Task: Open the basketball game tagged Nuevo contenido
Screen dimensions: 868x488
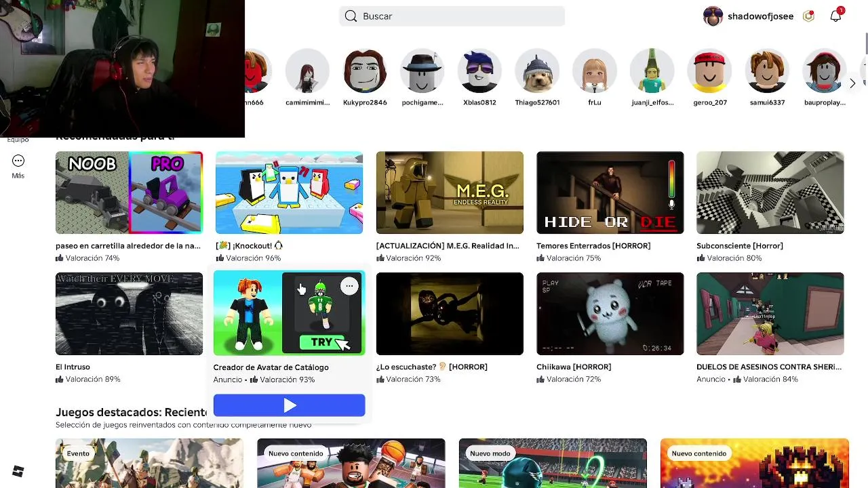Action: [x=351, y=463]
